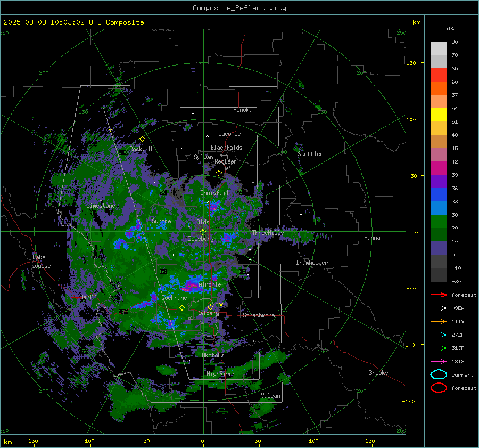Click the yellow diamond marker below RedDeer
The height and width of the screenshot is (448, 479).
click(219, 173)
